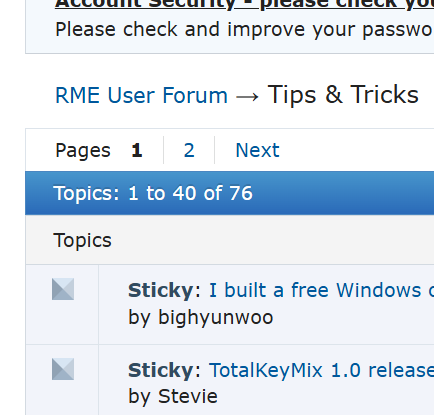Click the 'Topics' column heading
This screenshot has height=415, width=434.
click(x=82, y=240)
